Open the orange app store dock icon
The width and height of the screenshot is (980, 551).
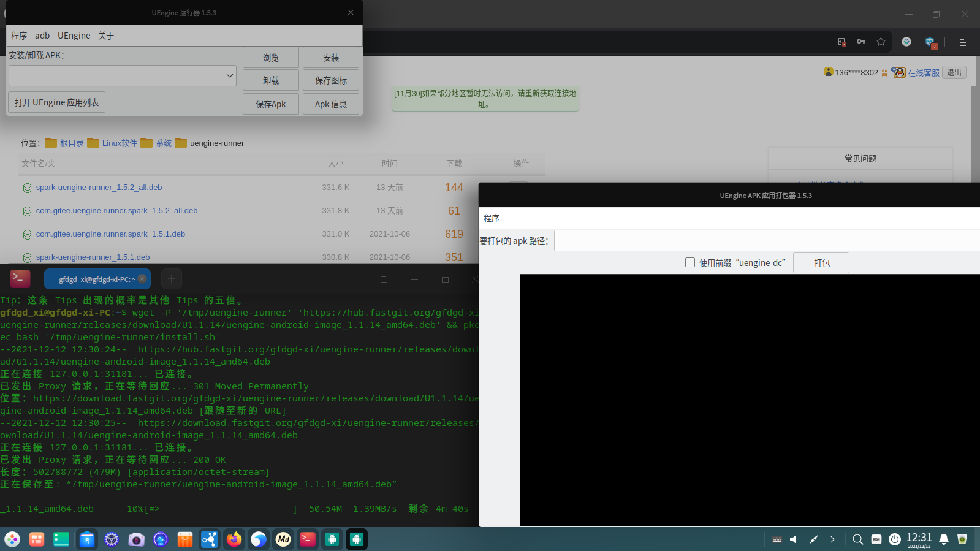click(x=185, y=539)
